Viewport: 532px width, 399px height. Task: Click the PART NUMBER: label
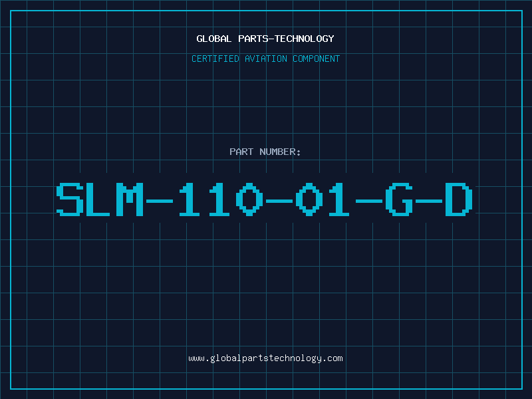click(265, 152)
